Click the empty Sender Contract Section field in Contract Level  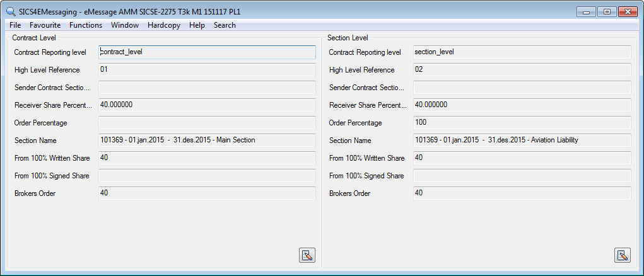point(207,88)
